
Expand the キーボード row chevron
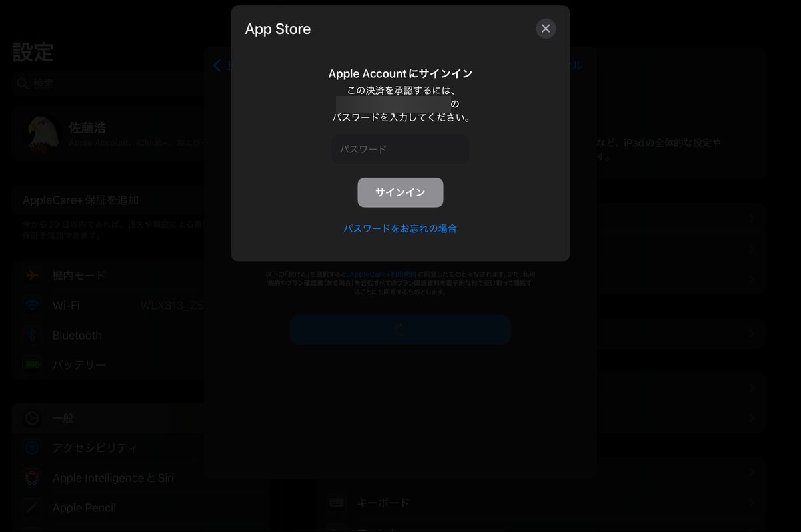point(751,503)
